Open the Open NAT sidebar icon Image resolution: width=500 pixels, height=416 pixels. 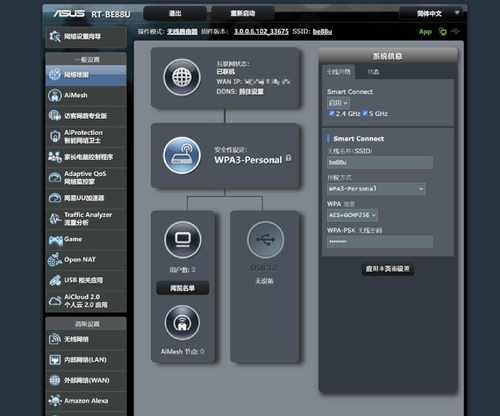coord(55,260)
